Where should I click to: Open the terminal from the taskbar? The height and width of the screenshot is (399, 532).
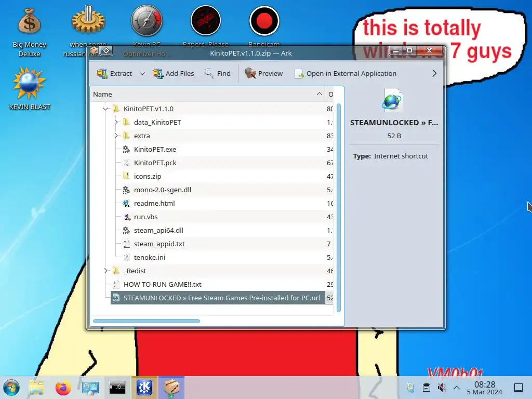(x=117, y=388)
